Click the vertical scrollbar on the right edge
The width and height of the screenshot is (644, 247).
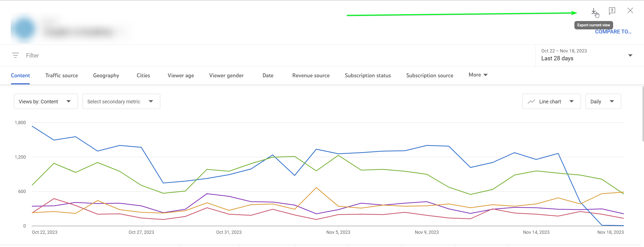643,114
